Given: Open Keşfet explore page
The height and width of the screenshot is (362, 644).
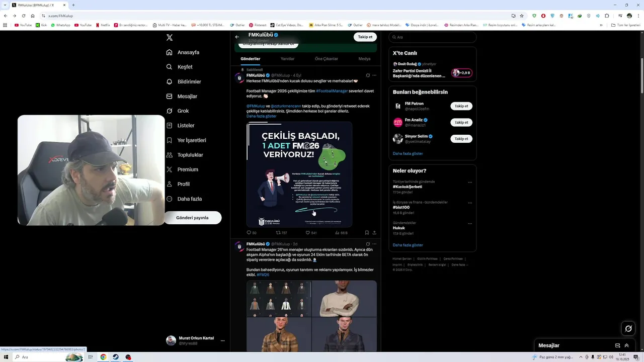Looking at the screenshot, I should coord(180,67).
